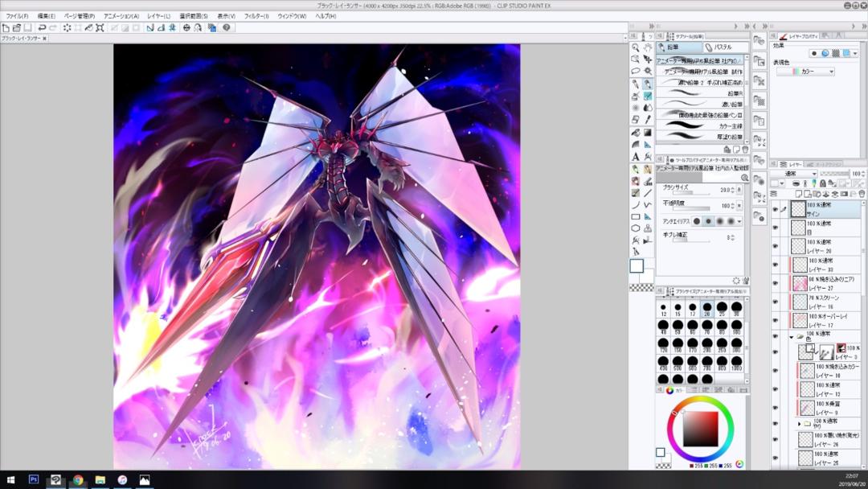Open the レイヤー(L) menu
The width and height of the screenshot is (868, 489).
click(159, 16)
